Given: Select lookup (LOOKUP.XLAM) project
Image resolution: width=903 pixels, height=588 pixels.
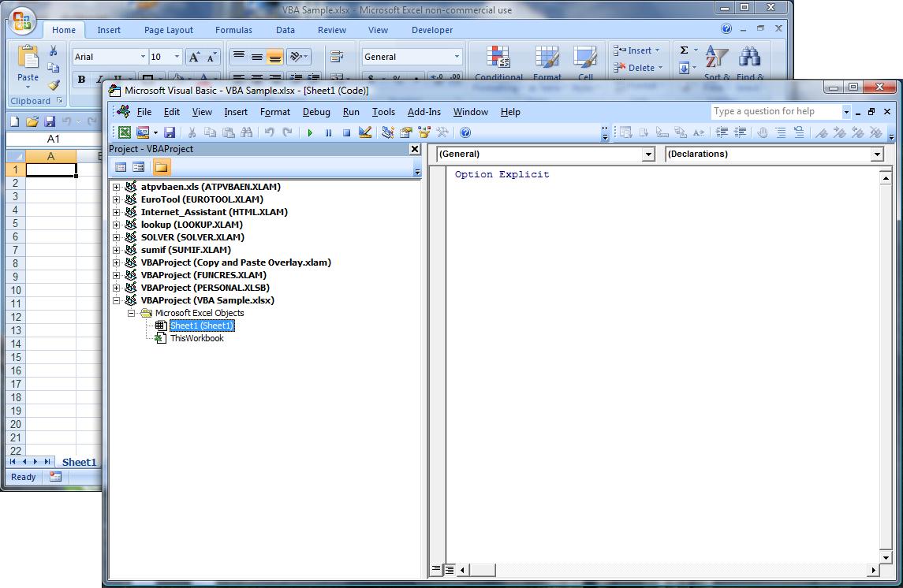Looking at the screenshot, I should [x=192, y=225].
